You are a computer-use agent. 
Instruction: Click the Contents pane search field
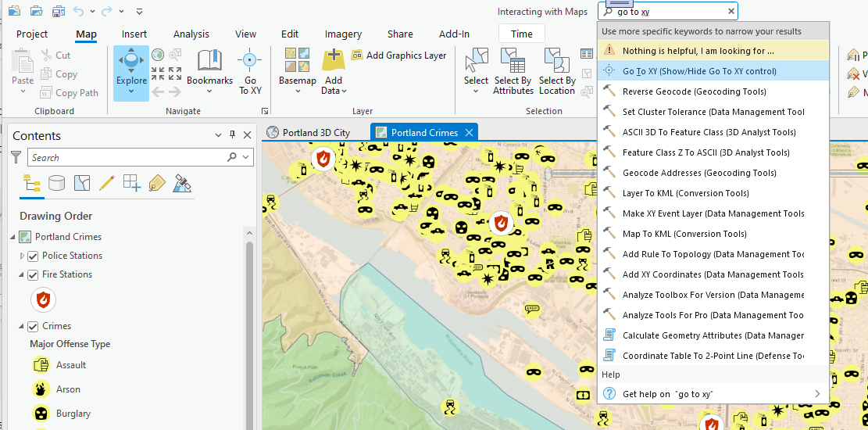click(x=129, y=157)
